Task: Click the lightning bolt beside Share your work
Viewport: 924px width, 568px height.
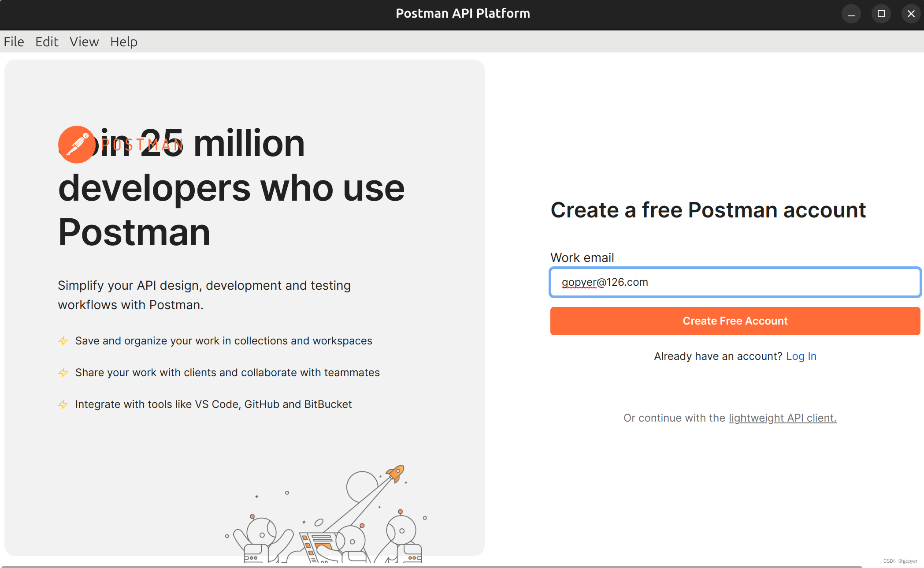Action: [x=63, y=373]
